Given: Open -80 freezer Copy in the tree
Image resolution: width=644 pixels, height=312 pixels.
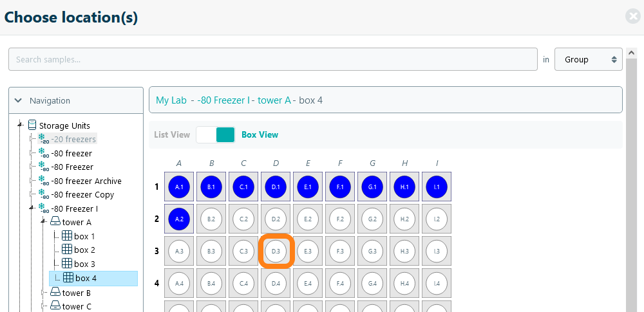Looking at the screenshot, I should [82, 195].
